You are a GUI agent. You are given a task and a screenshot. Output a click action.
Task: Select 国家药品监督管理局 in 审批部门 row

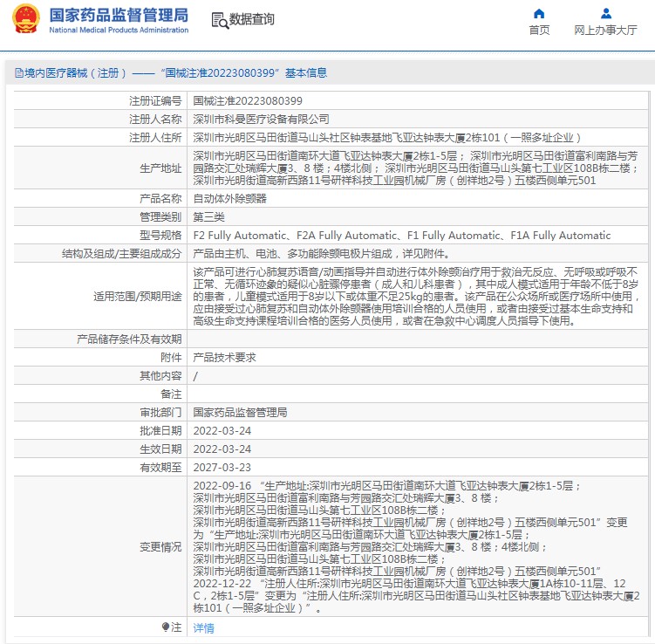click(240, 413)
